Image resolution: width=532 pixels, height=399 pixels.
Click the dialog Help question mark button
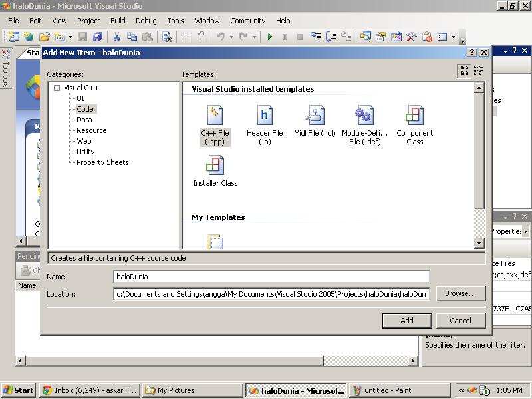471,53
